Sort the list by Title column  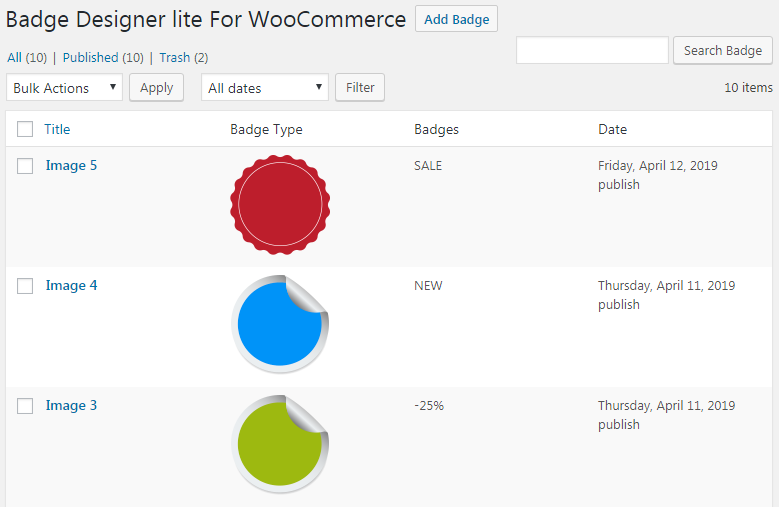click(57, 129)
